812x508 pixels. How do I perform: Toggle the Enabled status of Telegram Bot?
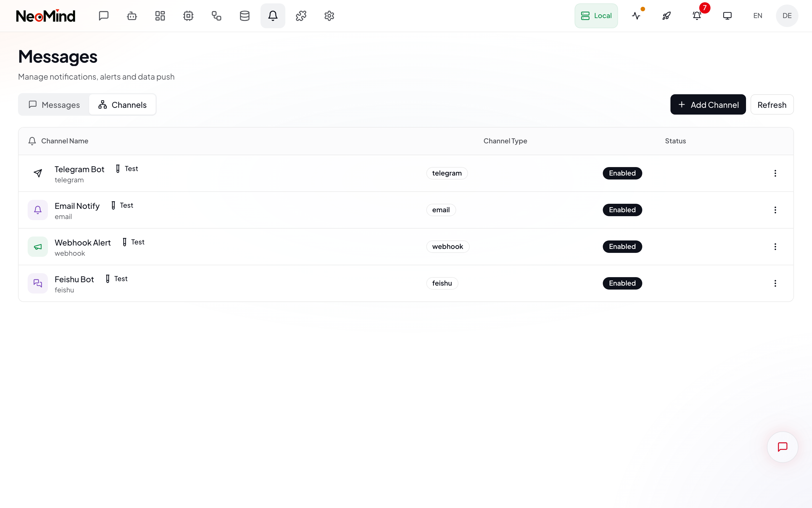[622, 173]
